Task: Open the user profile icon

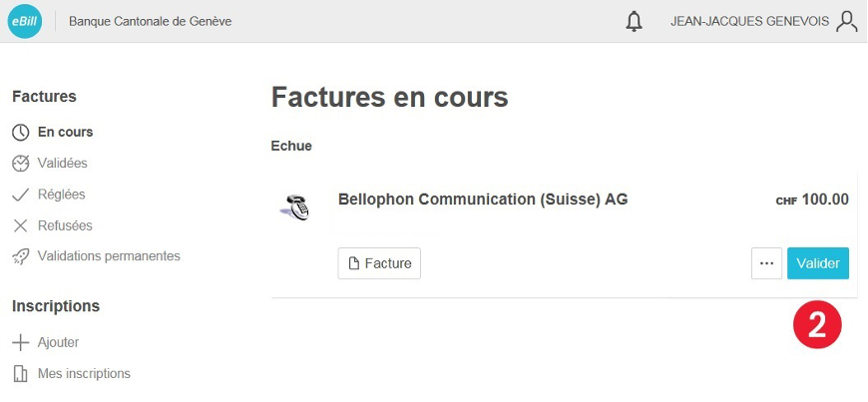Action: pyautogui.click(x=846, y=22)
